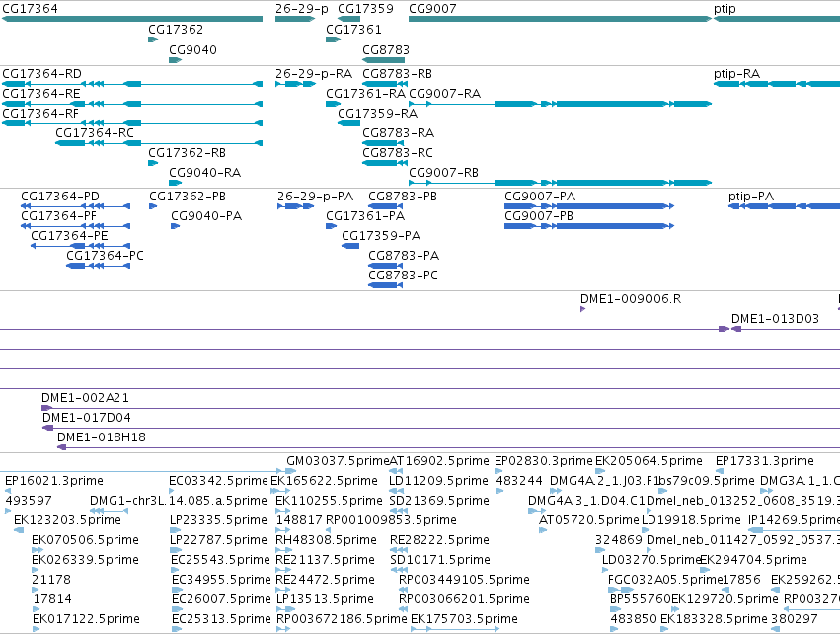840x634 pixels.
Task: Select protein CG8783-PA label
Action: (x=404, y=256)
